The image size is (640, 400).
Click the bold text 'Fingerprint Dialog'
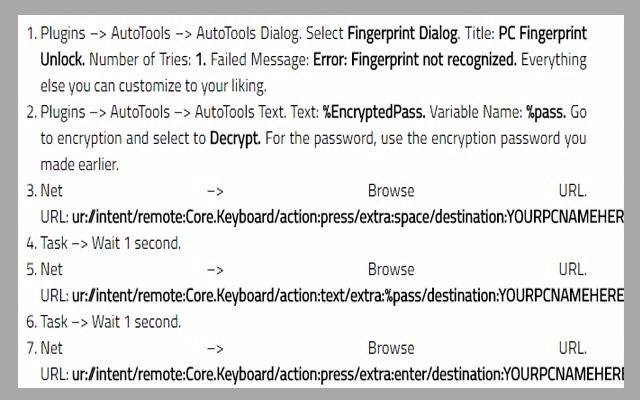(403, 34)
